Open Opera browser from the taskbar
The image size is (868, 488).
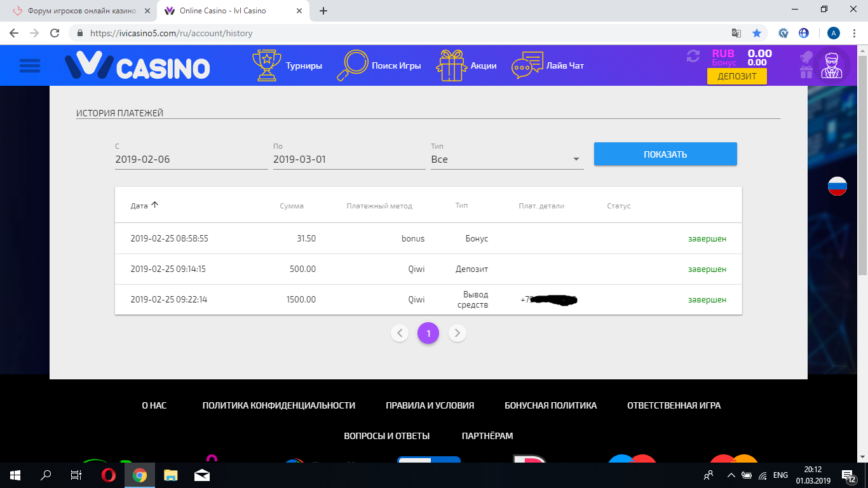(109, 475)
